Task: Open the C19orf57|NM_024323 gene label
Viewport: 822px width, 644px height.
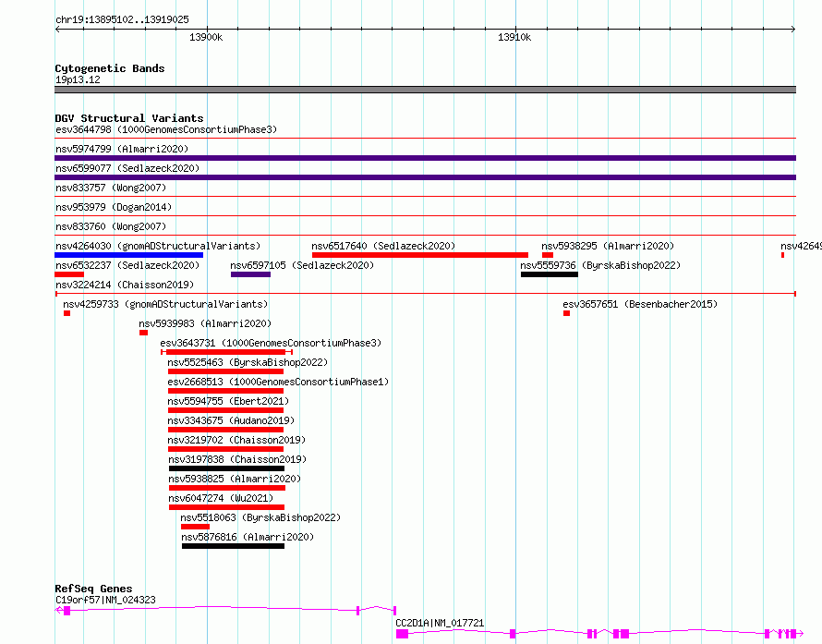Action: [105, 600]
